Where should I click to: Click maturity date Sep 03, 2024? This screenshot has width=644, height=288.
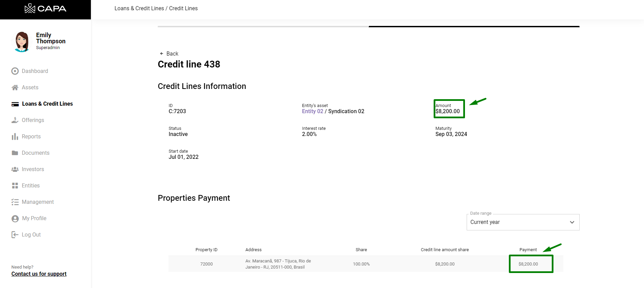[x=451, y=134]
